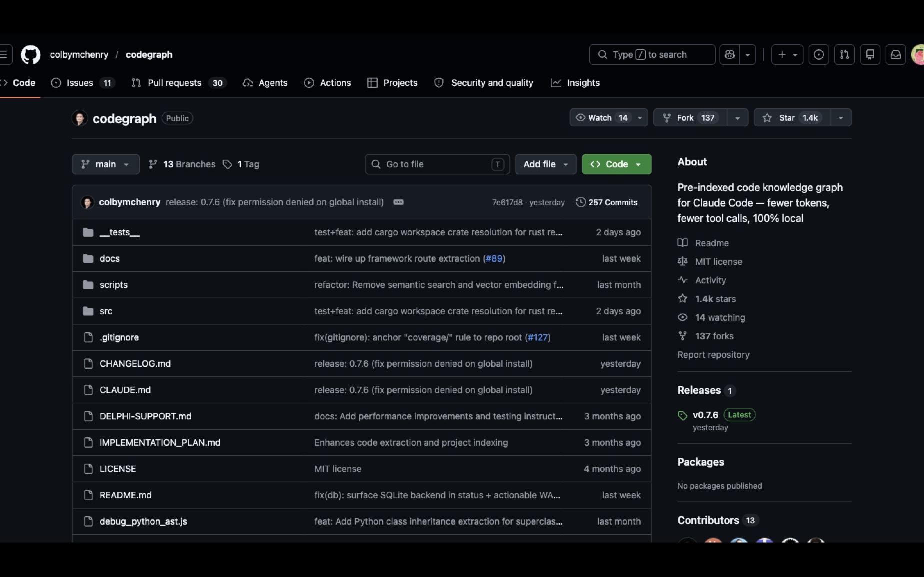Open the issues circle icon in header
Image resolution: width=924 pixels, height=577 pixels.
pyautogui.click(x=819, y=55)
